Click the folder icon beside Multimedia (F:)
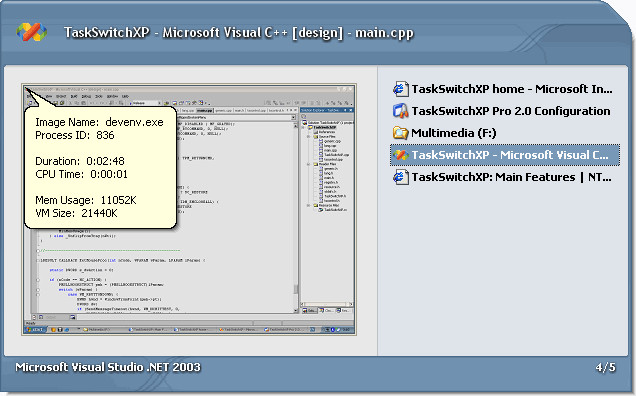Screen dimensions: 636x396 tap(401, 133)
